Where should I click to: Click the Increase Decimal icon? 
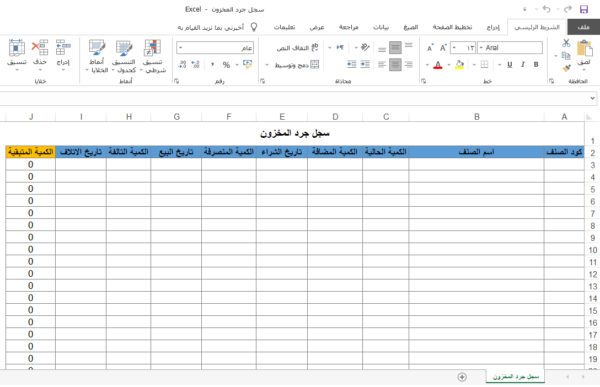pos(196,64)
